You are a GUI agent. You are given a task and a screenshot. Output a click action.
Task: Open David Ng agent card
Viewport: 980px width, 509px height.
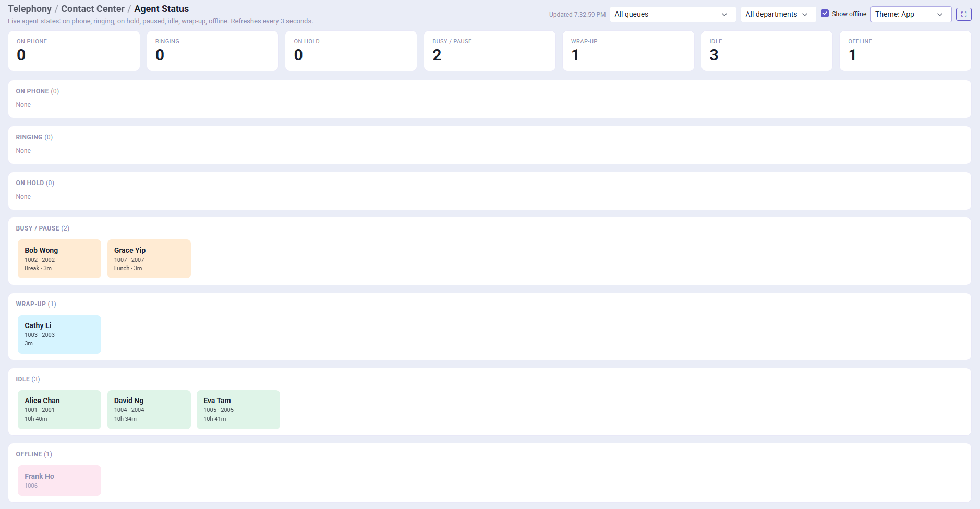point(149,409)
